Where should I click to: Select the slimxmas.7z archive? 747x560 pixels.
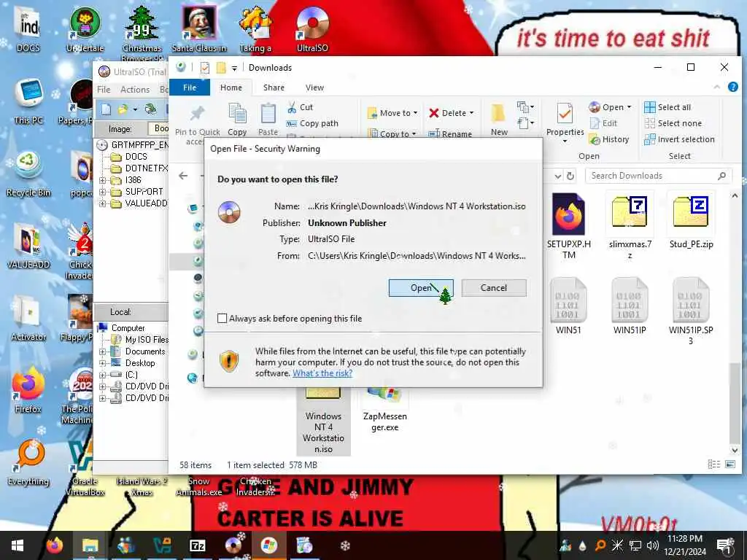[630, 227]
